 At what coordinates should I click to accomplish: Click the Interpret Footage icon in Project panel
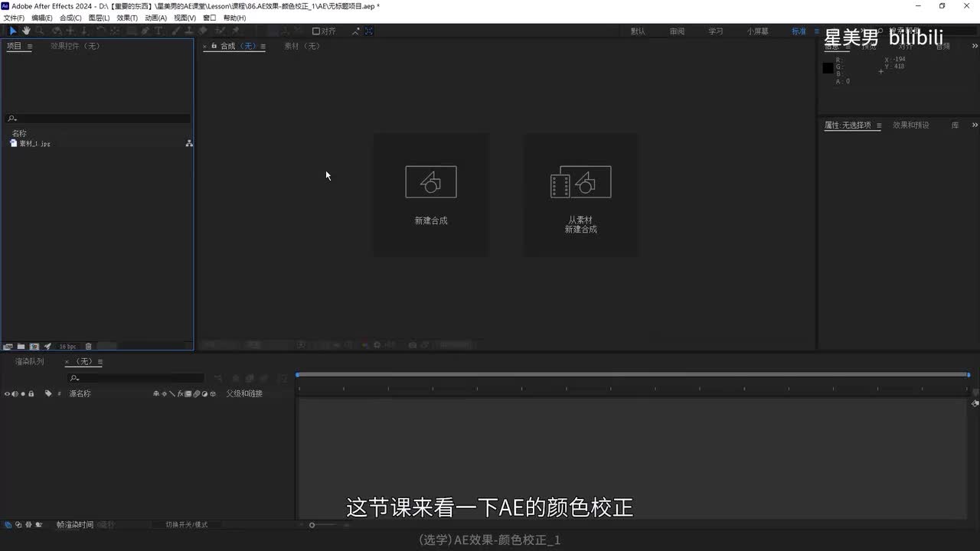pyautogui.click(x=8, y=347)
